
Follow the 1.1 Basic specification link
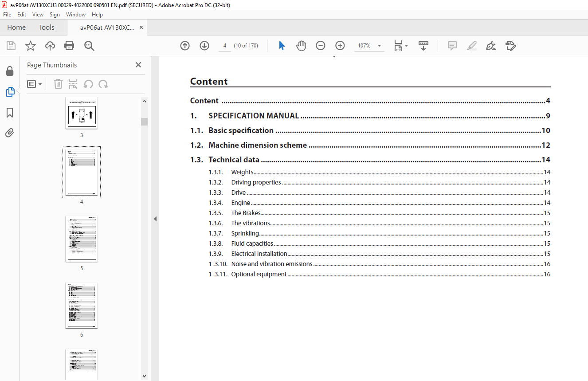[x=370, y=130]
